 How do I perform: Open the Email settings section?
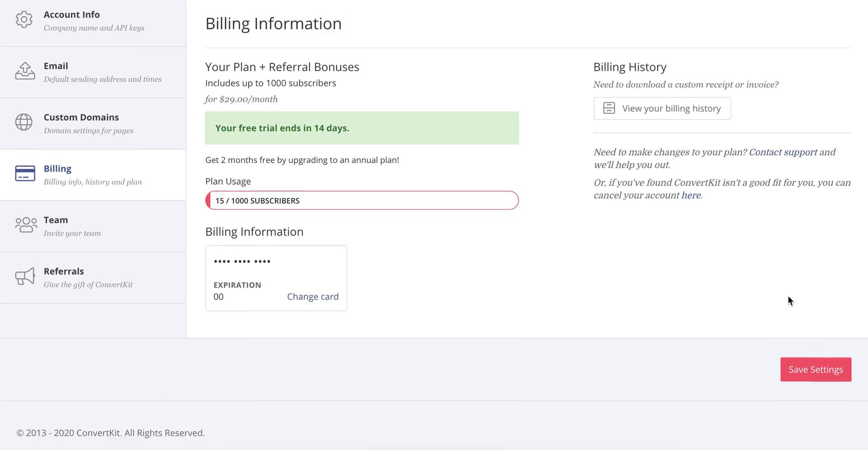click(93, 72)
